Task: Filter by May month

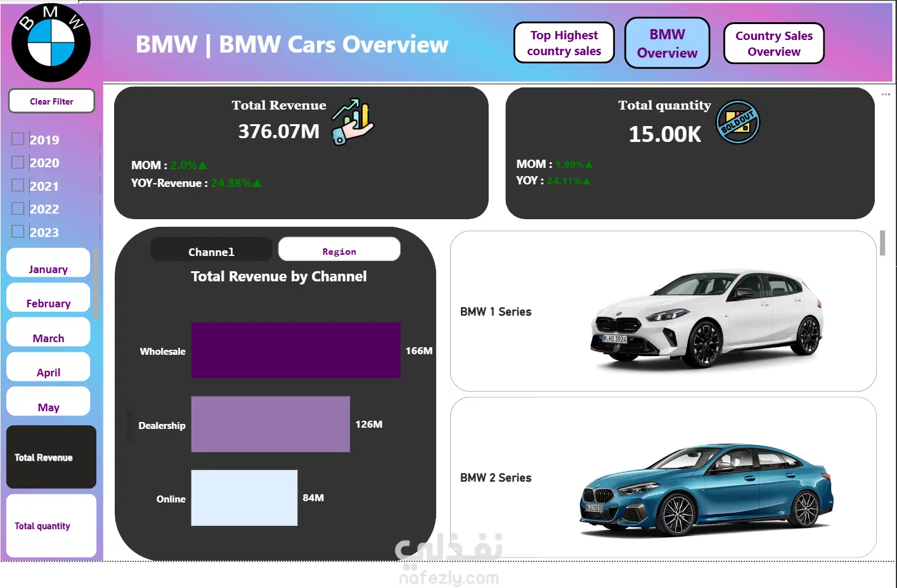Action: [x=48, y=401]
